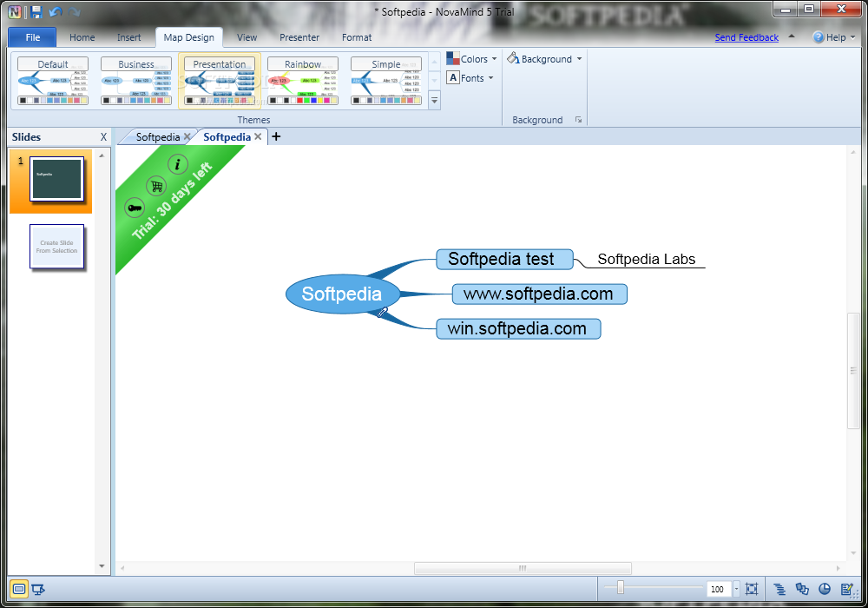Screen dimensions: 868x608
Task: Click the license key icon
Action: tap(135, 208)
